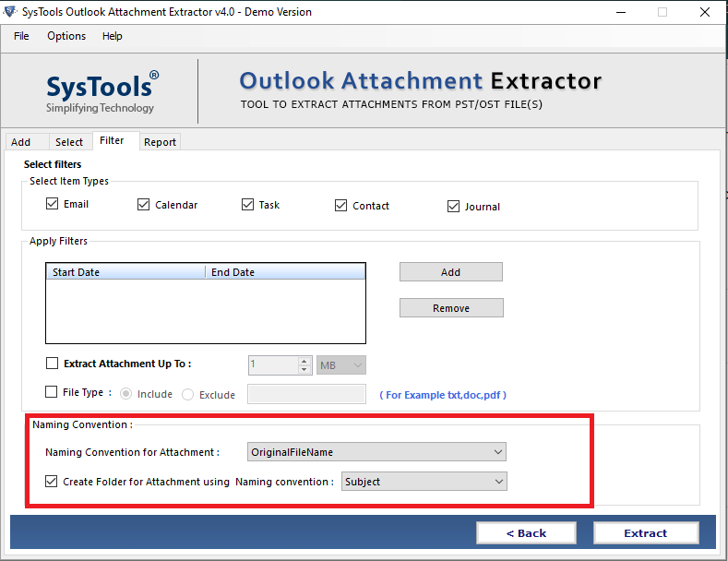
Task: Open the File menu
Action: pyautogui.click(x=21, y=36)
